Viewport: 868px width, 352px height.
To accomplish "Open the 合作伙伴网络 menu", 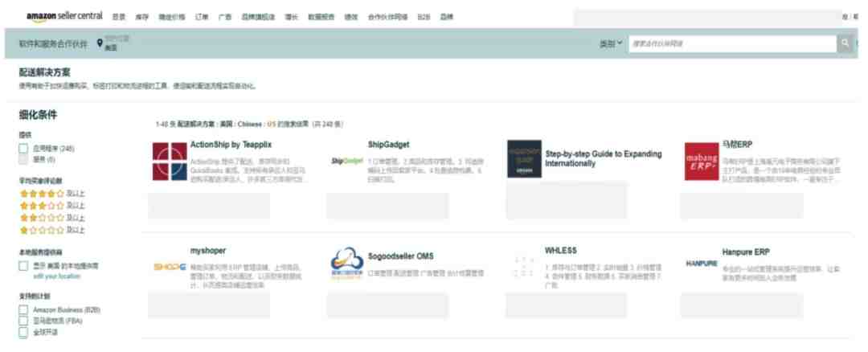I will coord(387,17).
